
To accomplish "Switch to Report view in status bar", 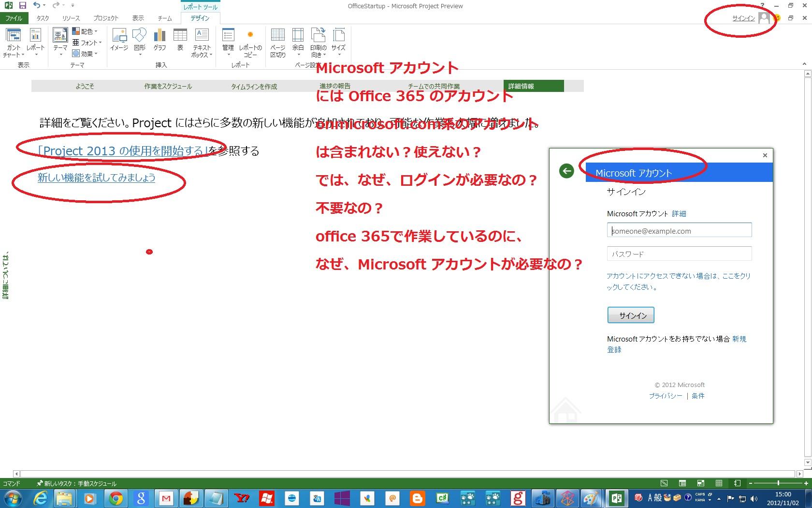I will (x=737, y=483).
